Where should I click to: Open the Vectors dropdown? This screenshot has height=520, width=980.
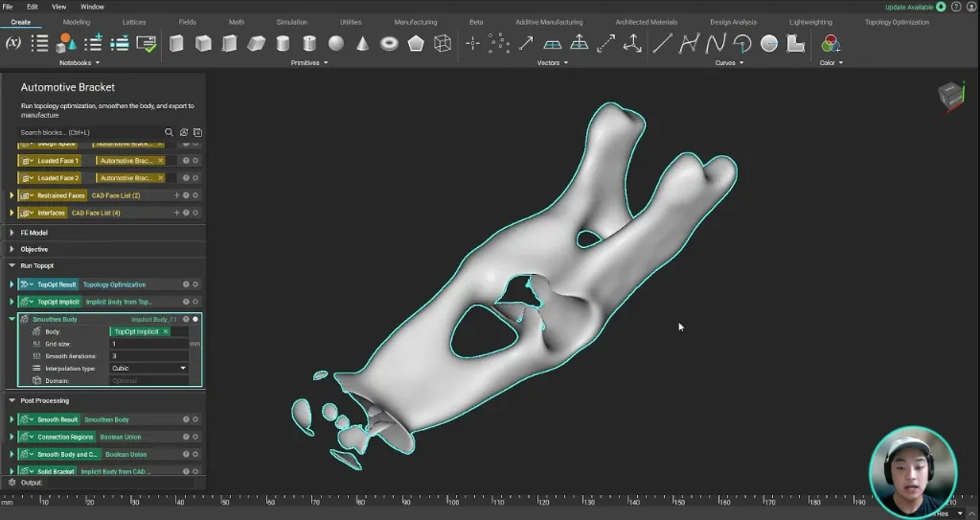[553, 62]
